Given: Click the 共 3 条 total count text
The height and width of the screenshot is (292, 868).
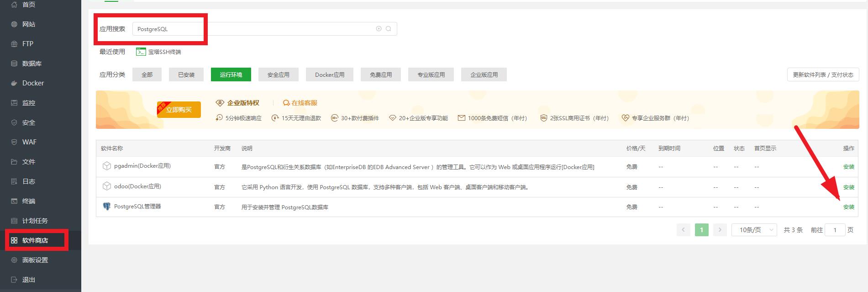Looking at the screenshot, I should [793, 230].
